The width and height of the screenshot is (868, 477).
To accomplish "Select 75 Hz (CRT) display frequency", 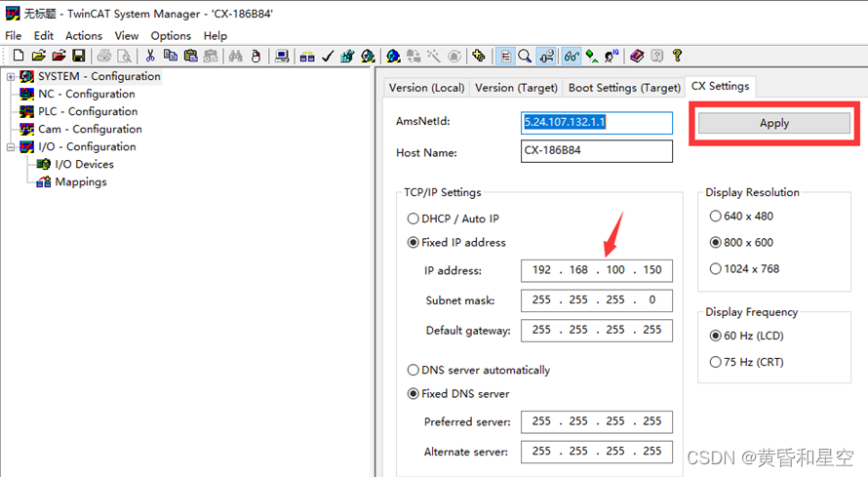I will pos(747,362).
